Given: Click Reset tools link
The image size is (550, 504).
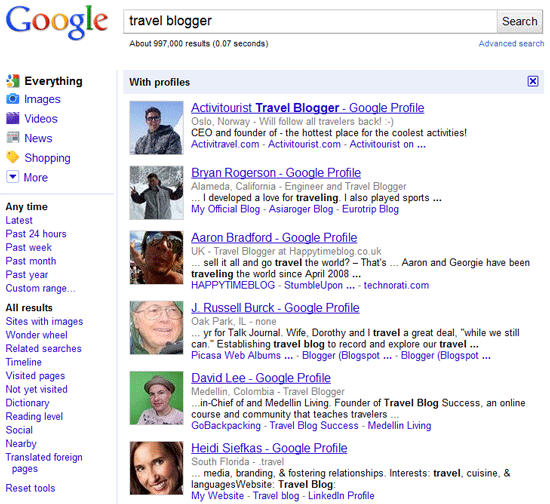Looking at the screenshot, I should (x=31, y=488).
